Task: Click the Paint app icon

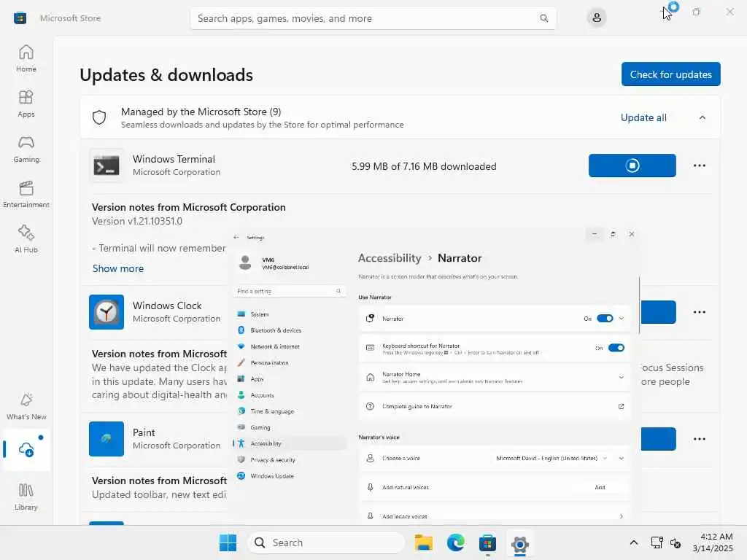Action: (x=107, y=439)
